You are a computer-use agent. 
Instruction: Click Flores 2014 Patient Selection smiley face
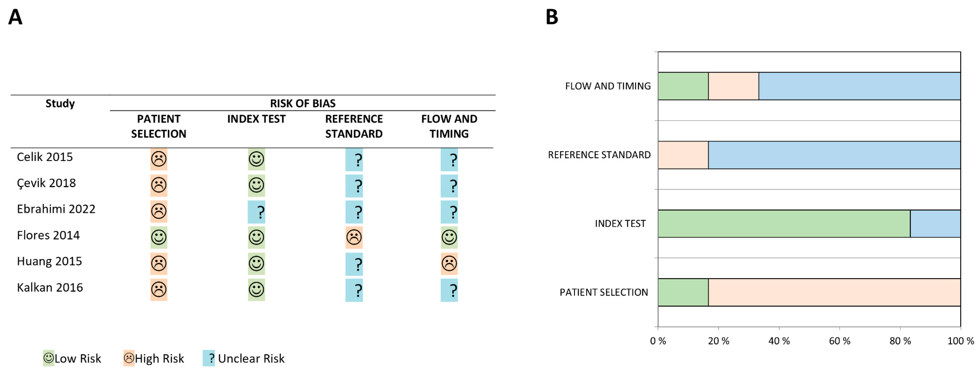click(x=159, y=238)
